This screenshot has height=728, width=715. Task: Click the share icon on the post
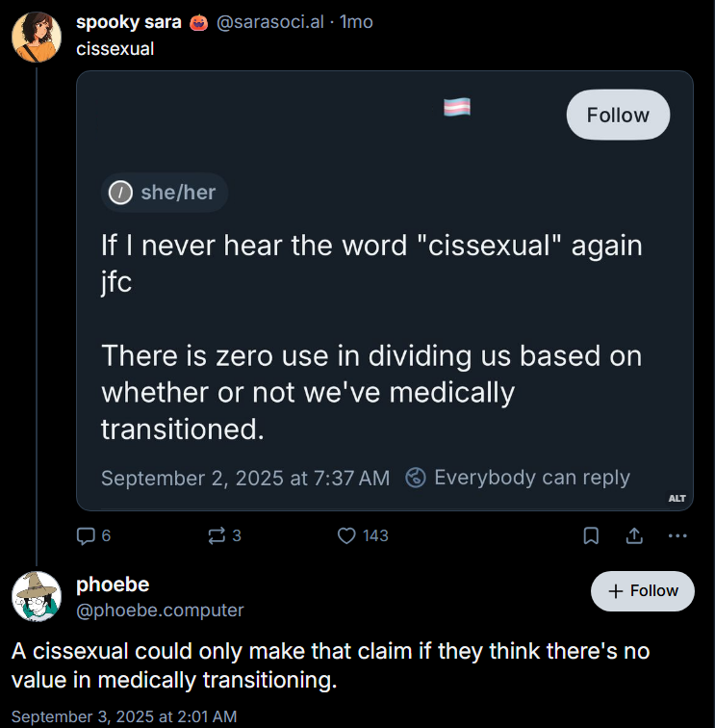635,535
